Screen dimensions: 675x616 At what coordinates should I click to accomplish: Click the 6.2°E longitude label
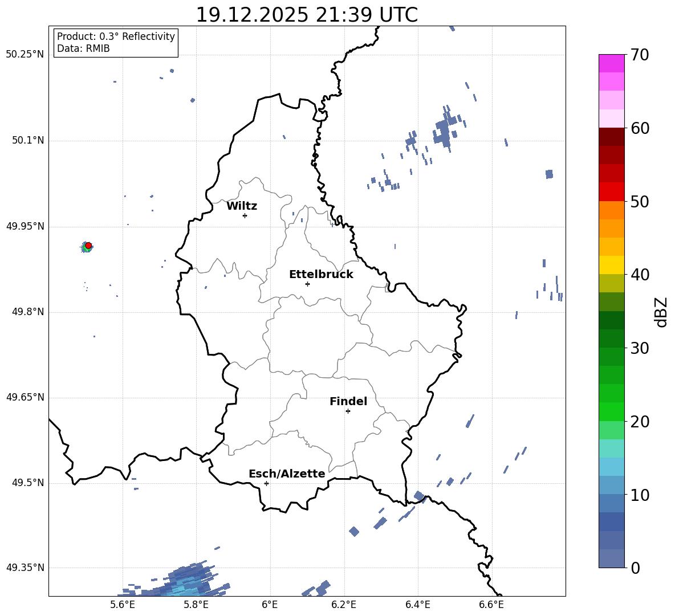(344, 605)
